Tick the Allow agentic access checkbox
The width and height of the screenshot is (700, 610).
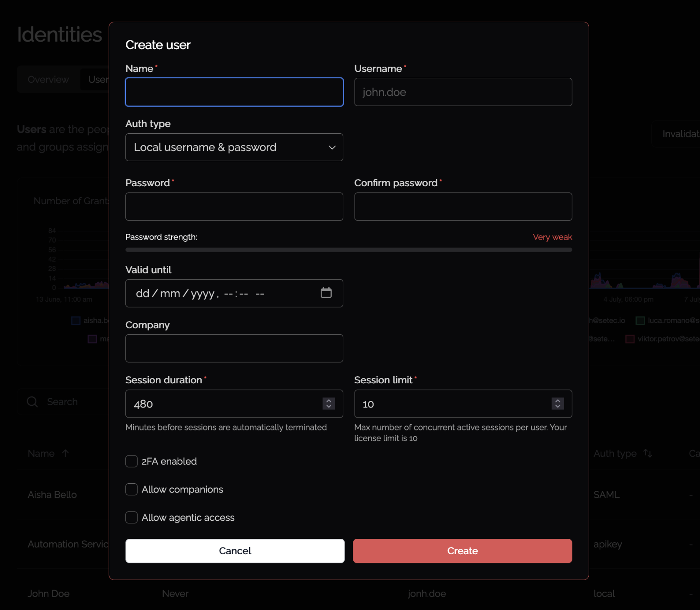132,517
